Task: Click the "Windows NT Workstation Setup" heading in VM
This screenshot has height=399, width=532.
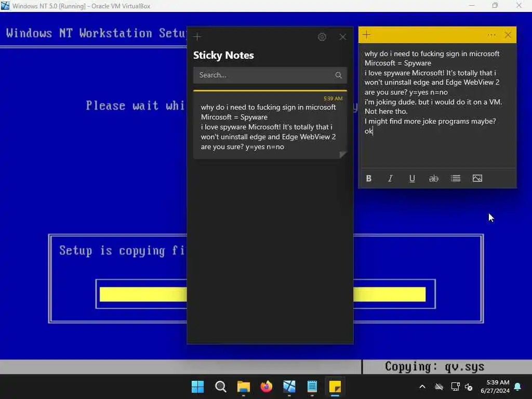Action: tap(96, 33)
